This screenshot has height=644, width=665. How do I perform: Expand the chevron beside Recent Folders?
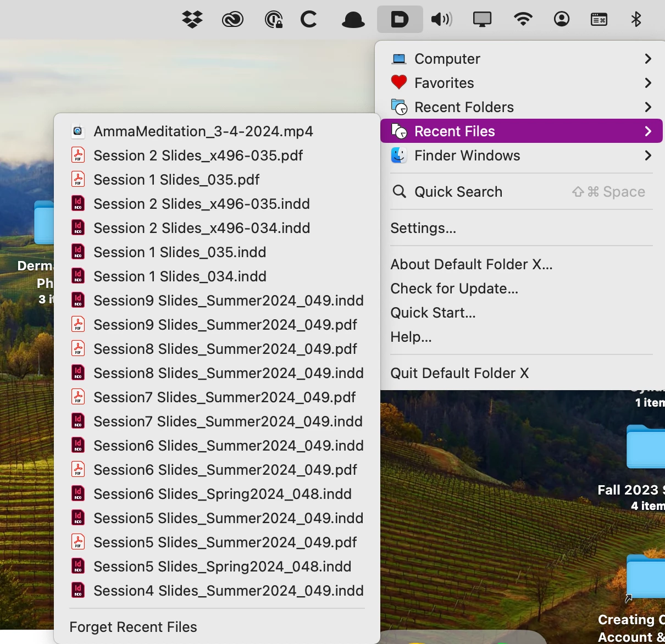(648, 107)
